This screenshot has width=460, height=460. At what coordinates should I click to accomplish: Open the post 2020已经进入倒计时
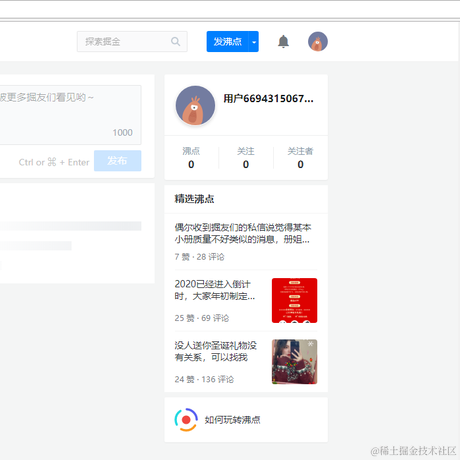[215, 290]
